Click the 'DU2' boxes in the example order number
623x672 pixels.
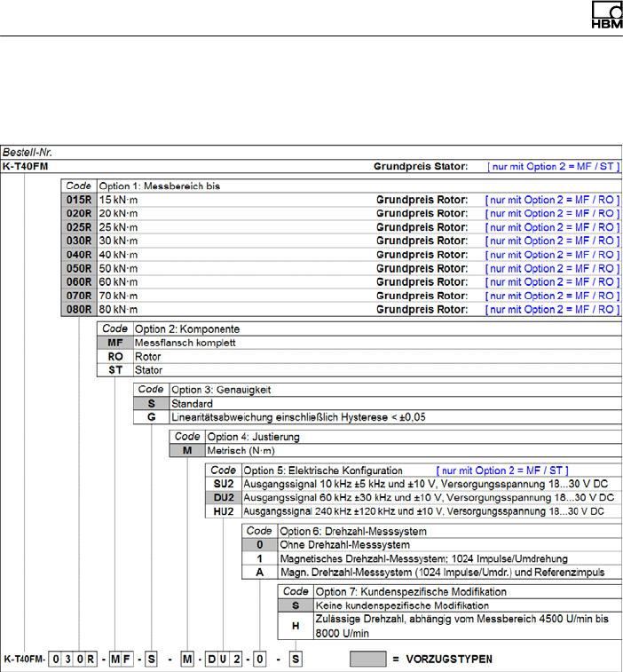[224, 659]
